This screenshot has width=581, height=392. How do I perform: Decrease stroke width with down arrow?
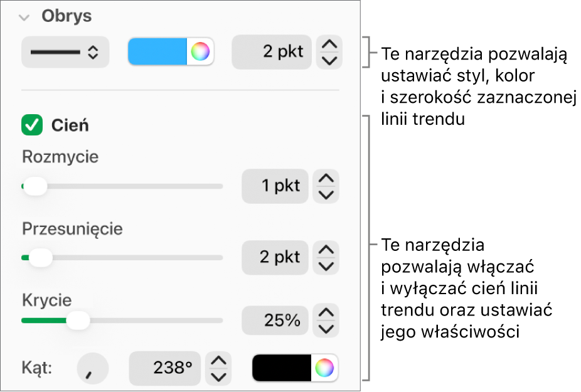tap(329, 60)
